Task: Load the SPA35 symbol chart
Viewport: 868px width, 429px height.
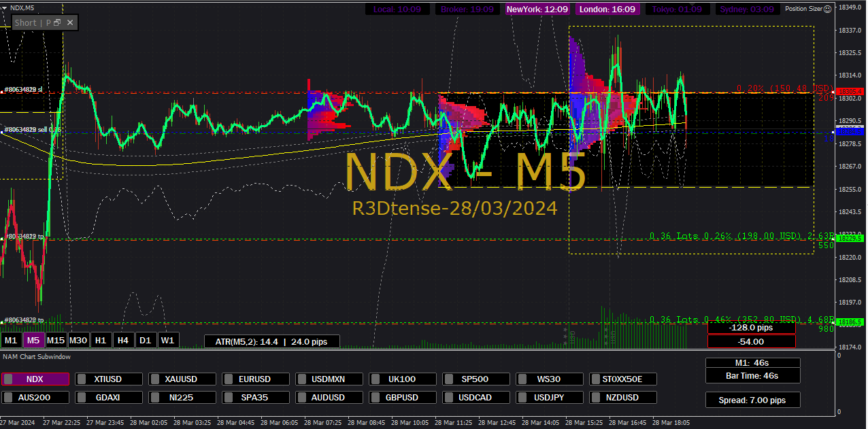Action: coord(256,397)
